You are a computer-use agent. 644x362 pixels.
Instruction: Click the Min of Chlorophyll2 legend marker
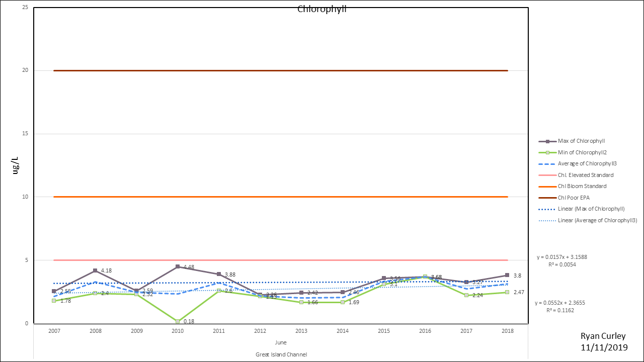tap(547, 152)
